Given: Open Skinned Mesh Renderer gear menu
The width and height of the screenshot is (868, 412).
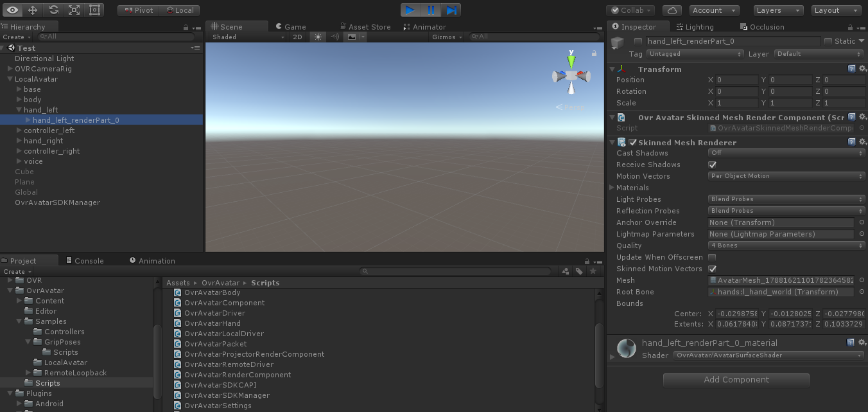Looking at the screenshot, I should (862, 142).
